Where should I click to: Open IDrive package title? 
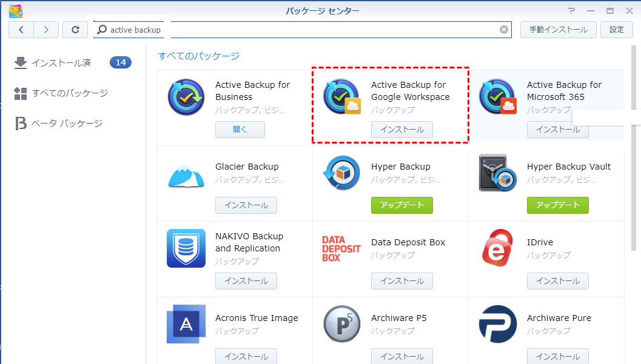[540, 242]
